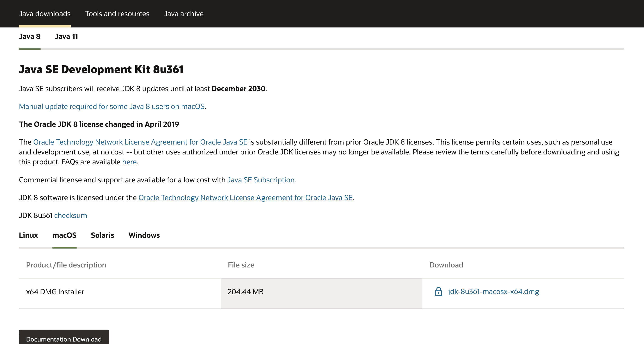Select the Windows platform tab

[144, 235]
